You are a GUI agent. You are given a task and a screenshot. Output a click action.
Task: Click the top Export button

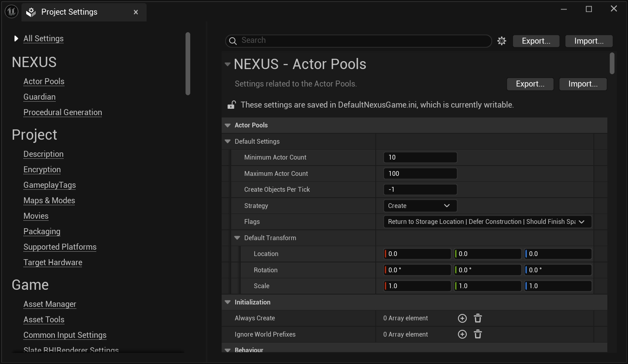(536, 41)
